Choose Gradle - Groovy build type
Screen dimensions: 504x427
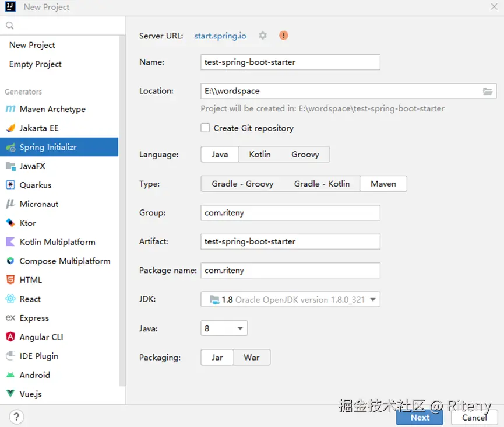(x=243, y=184)
